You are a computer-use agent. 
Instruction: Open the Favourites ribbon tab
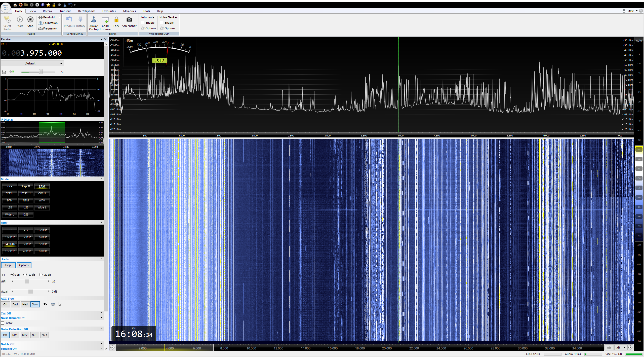click(109, 11)
